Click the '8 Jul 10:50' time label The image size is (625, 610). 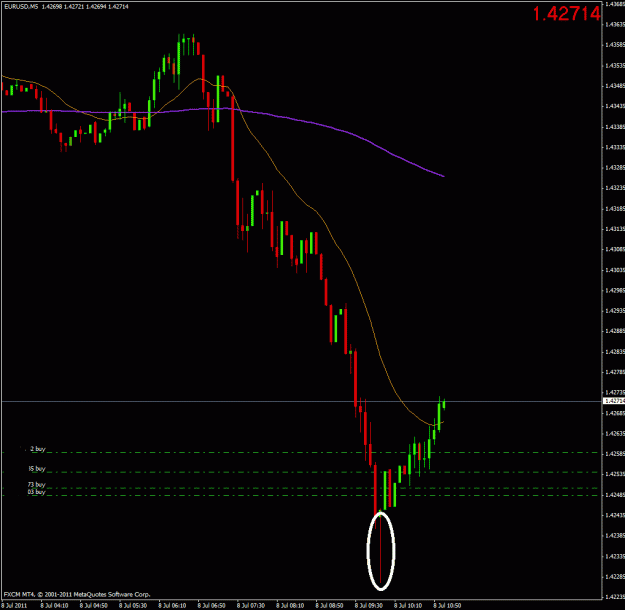tap(448, 606)
